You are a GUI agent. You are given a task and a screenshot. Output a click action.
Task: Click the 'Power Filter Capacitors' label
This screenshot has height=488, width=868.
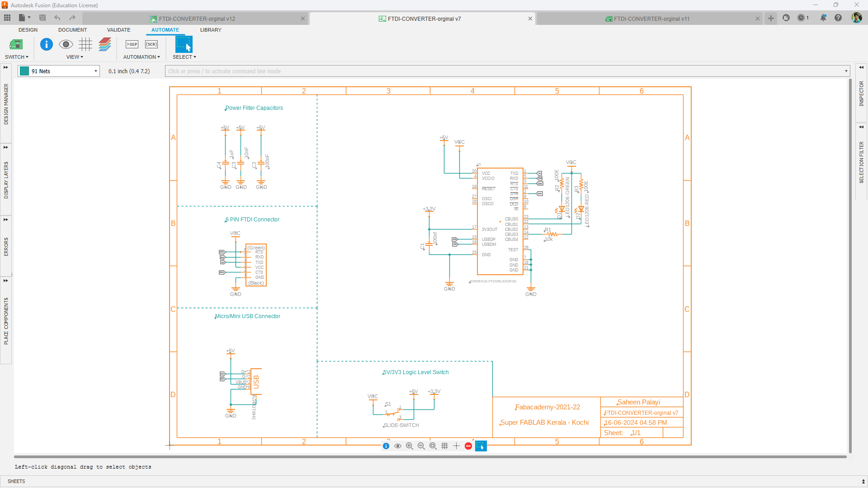coord(254,108)
